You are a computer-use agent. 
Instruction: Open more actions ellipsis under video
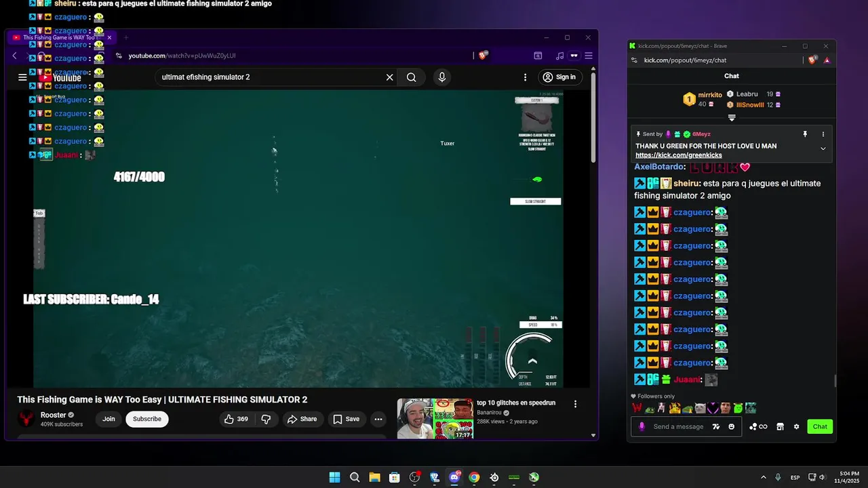click(x=378, y=419)
